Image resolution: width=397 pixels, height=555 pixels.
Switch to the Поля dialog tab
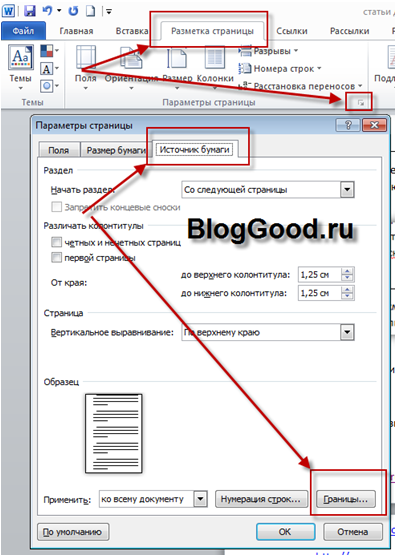59,150
